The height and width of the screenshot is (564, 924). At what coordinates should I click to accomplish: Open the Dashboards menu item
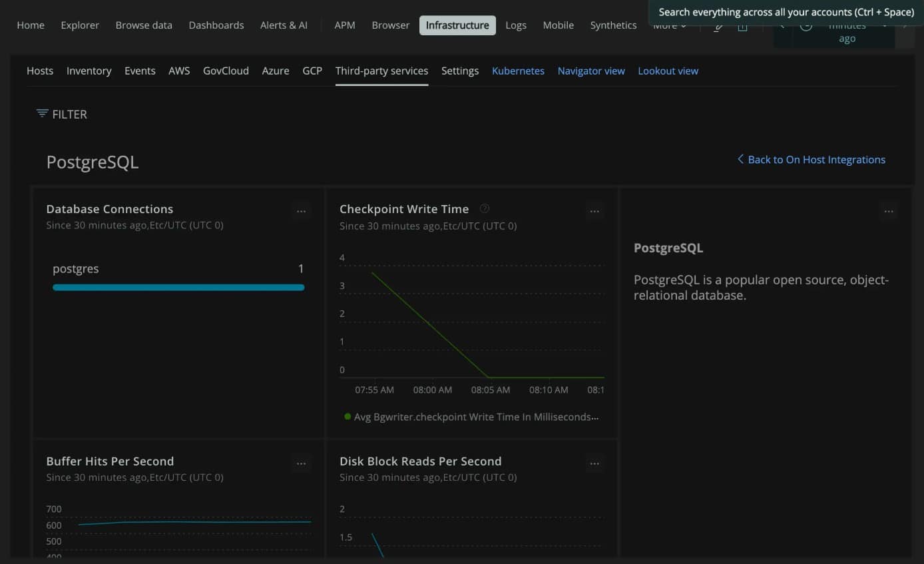coord(216,25)
